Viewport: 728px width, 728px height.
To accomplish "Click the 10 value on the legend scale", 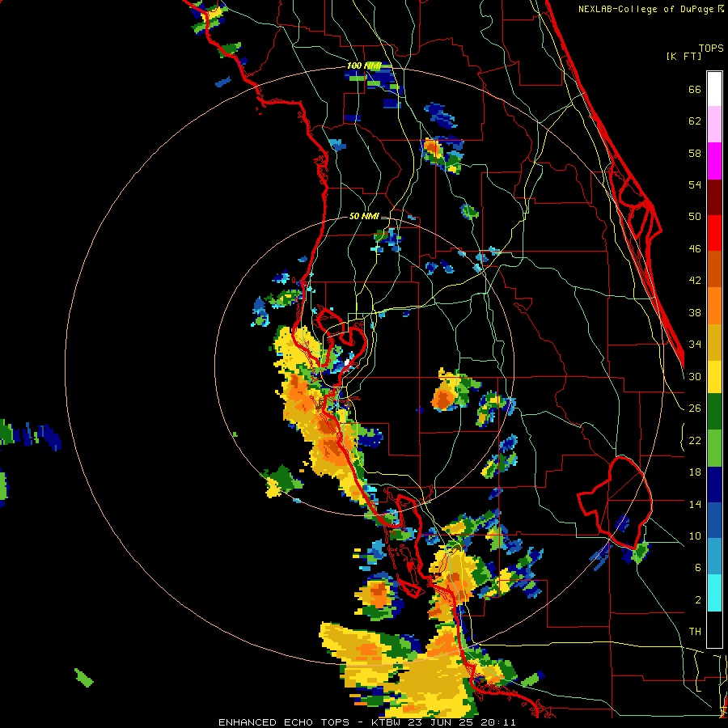I will (695, 535).
